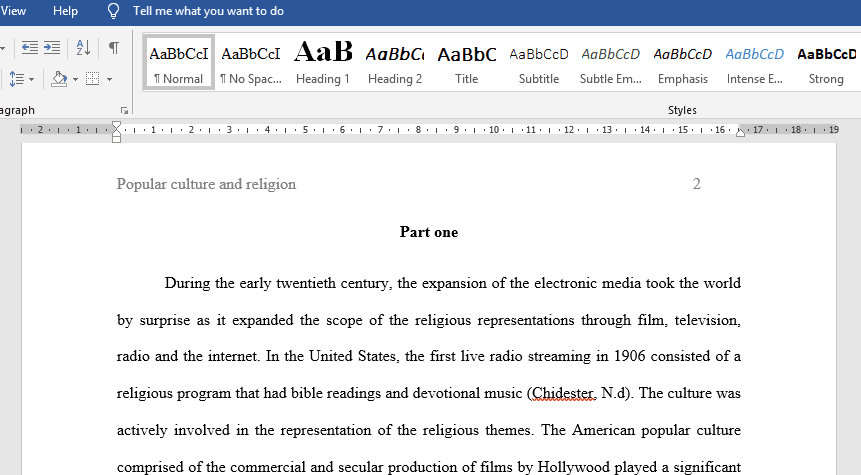861x475 pixels.
Task: Sort text with the A-Z sort icon
Action: click(x=83, y=48)
